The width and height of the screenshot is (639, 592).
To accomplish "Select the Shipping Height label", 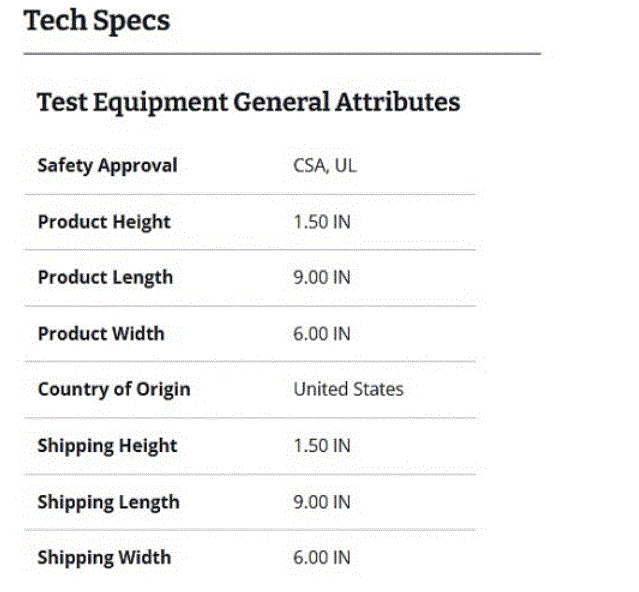I will point(107,445).
